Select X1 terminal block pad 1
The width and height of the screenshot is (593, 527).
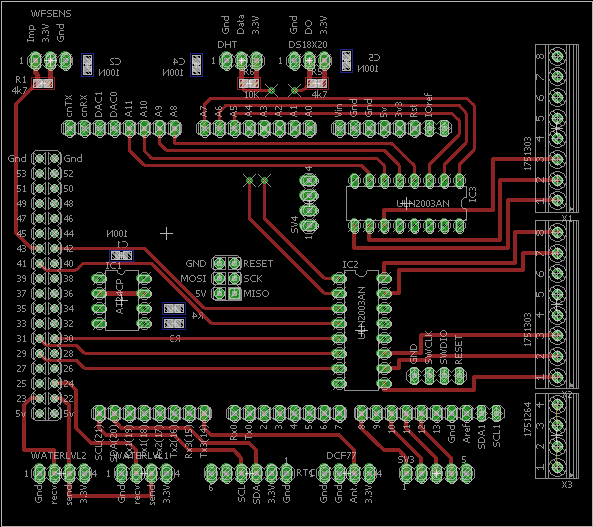coord(557,201)
